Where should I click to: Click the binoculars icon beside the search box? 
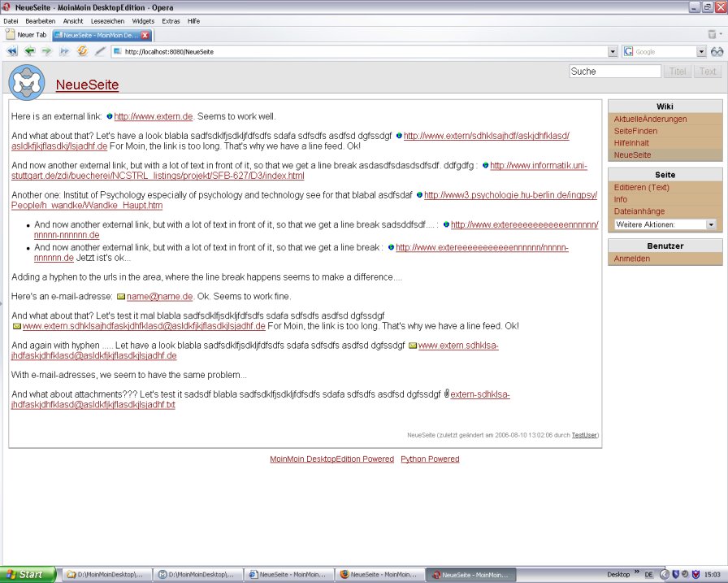(x=717, y=51)
